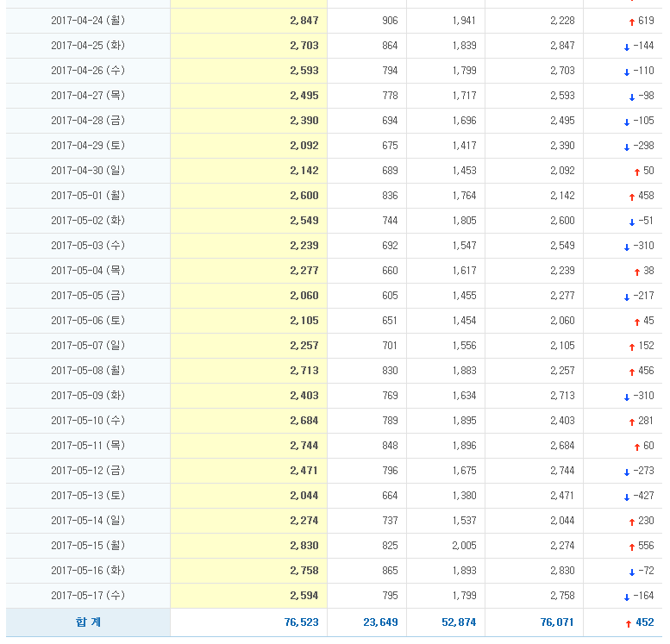Click the 합계 total row label
This screenshot has height=644, width=670.
(x=88, y=622)
